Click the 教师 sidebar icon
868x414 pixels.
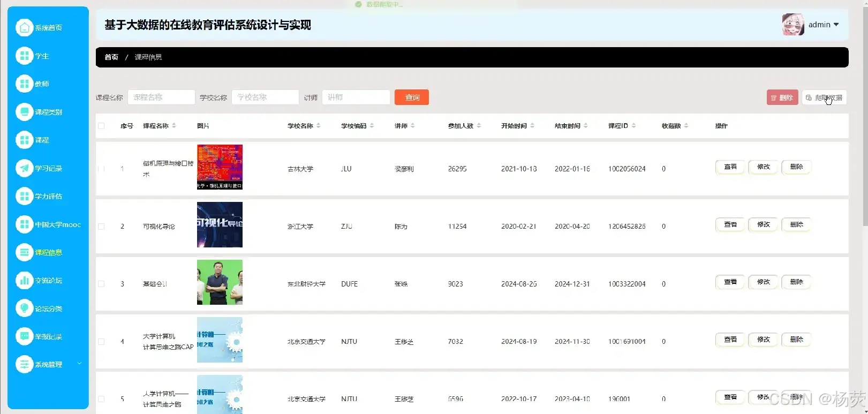tap(24, 84)
